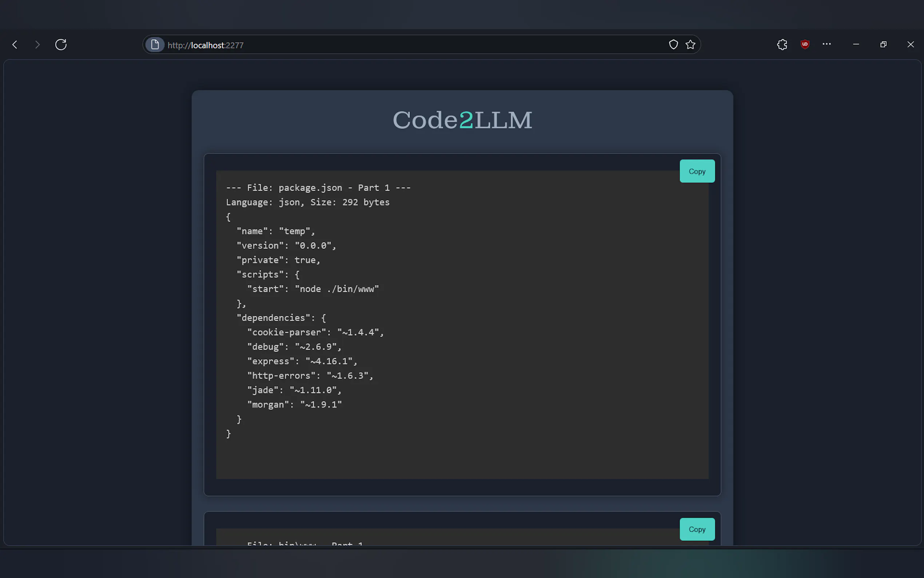Focus the localhost:2277 address bar
Image resolution: width=924 pixels, height=578 pixels.
(x=382, y=45)
